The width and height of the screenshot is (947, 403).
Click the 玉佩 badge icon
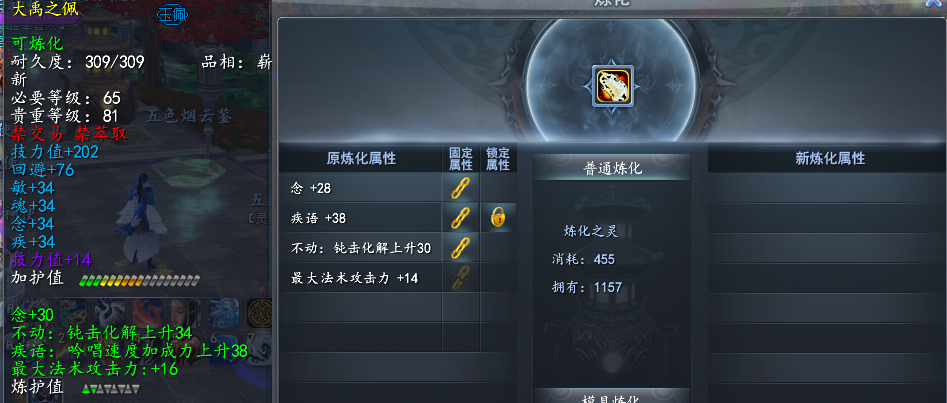point(172,15)
